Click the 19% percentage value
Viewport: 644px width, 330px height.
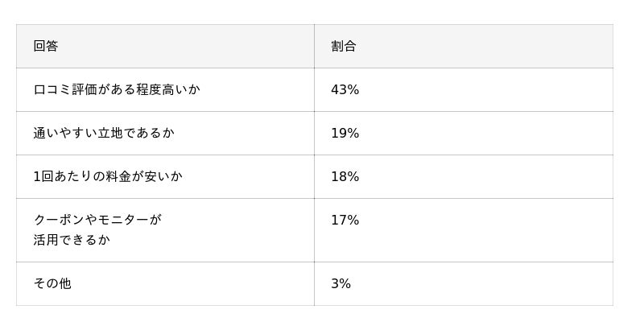coord(345,134)
